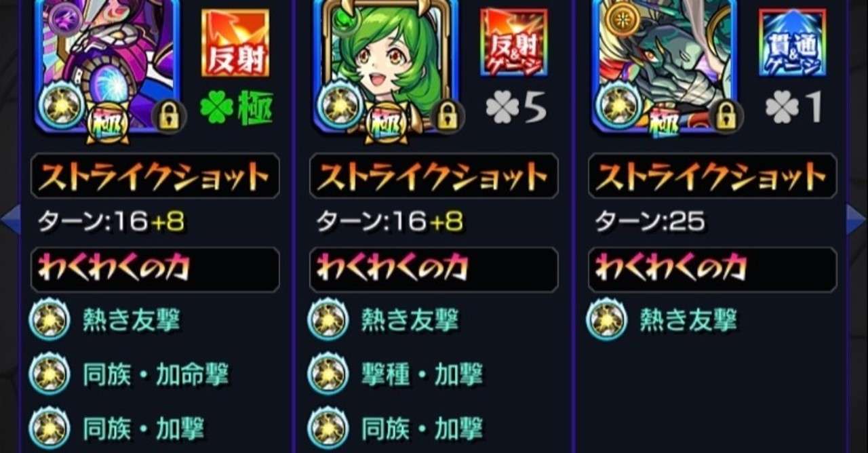Click 熱き友撃 text in third column

coord(688,319)
